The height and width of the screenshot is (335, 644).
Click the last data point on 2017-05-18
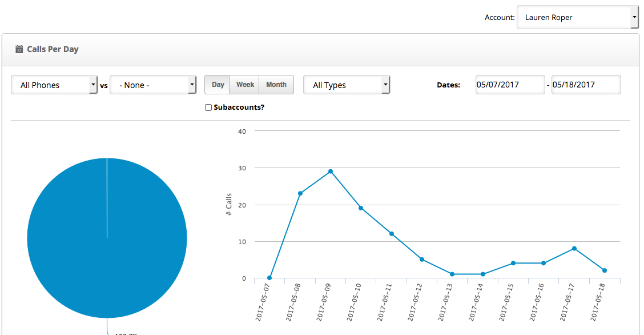(x=605, y=270)
